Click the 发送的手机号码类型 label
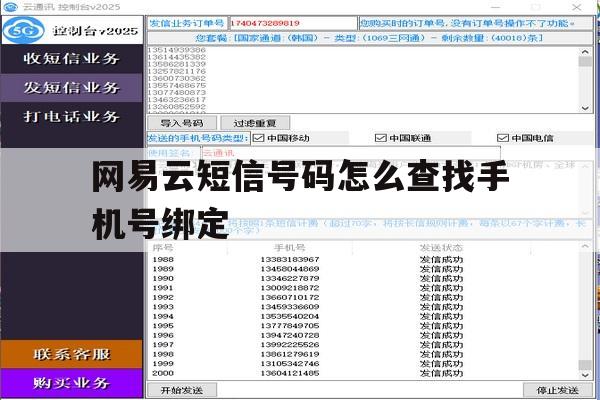Image resolution: width=600 pixels, height=400 pixels. 198,138
